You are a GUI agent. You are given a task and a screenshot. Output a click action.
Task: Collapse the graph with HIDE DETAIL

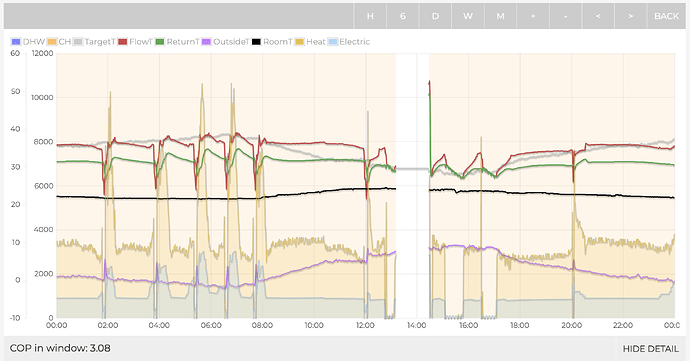650,349
